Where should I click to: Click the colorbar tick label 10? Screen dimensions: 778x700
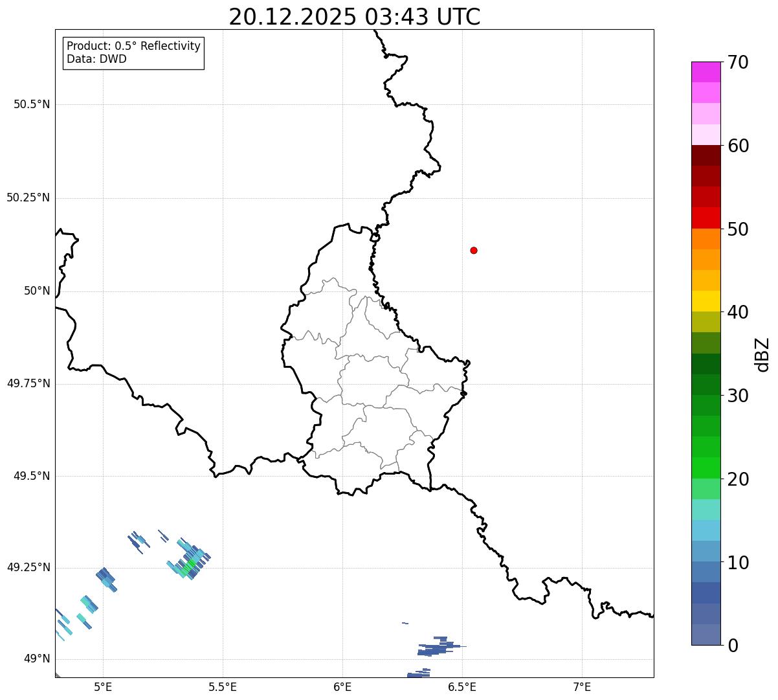739,563
